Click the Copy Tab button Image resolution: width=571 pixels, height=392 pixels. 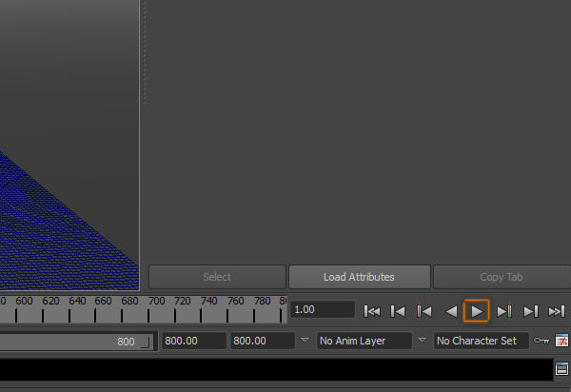point(502,277)
